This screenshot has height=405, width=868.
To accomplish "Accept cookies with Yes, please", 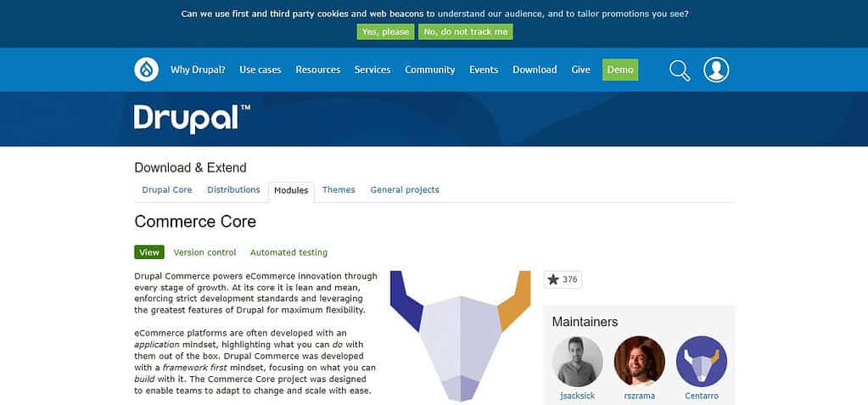I will 385,31.
